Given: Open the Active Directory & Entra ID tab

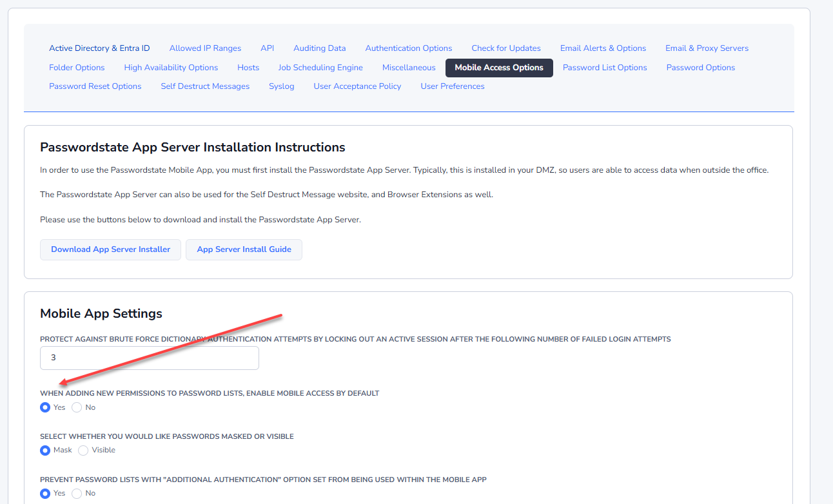Looking at the screenshot, I should [x=99, y=48].
